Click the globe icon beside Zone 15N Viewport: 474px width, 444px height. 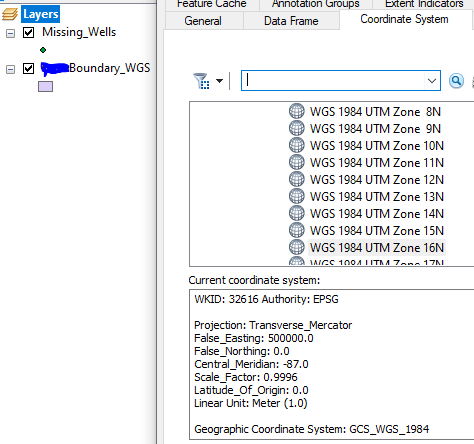[297, 230]
